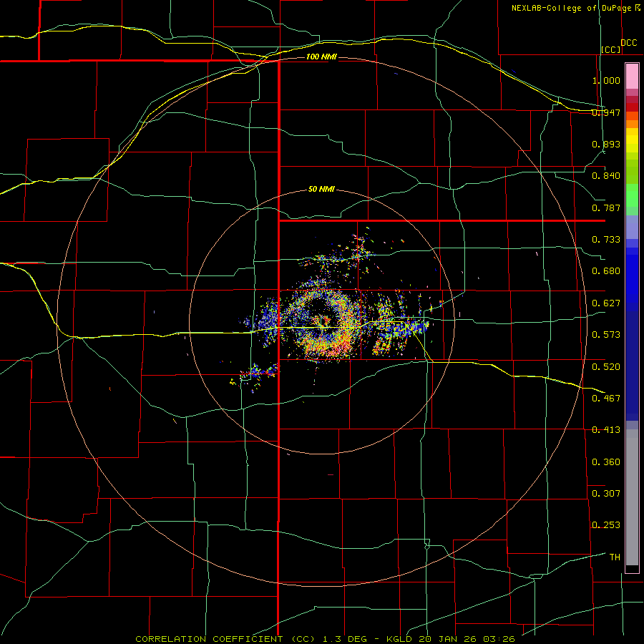Click the NEXLAB-College of DuPage credit text
Viewport: 644px width, 644px height.
point(571,8)
